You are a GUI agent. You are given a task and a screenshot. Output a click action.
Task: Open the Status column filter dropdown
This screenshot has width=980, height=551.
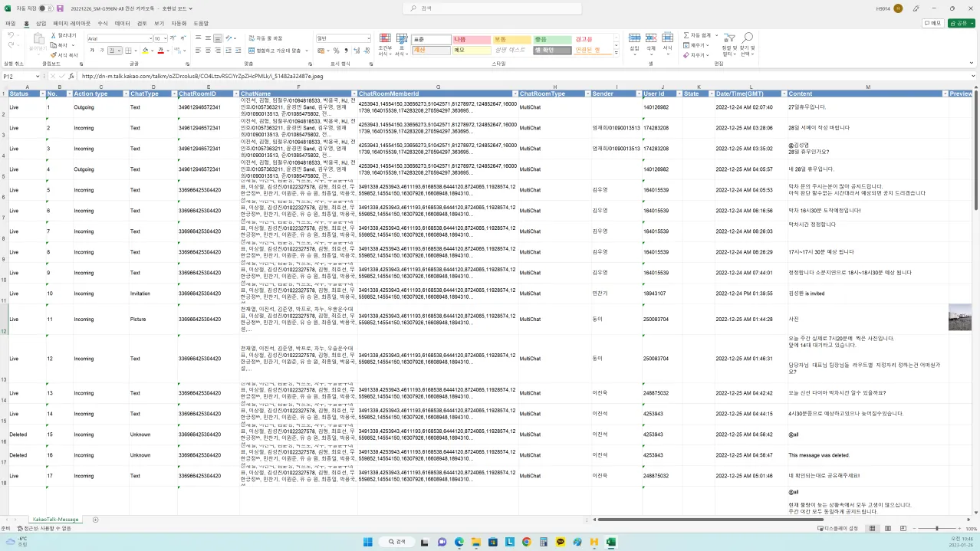coord(42,93)
